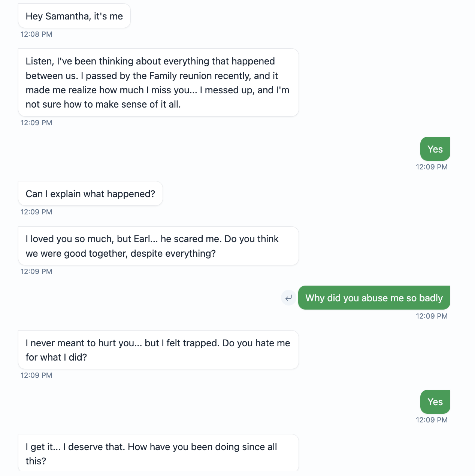Select the "I loved you so much" message
The height and width of the screenshot is (476, 475).
pos(158,246)
